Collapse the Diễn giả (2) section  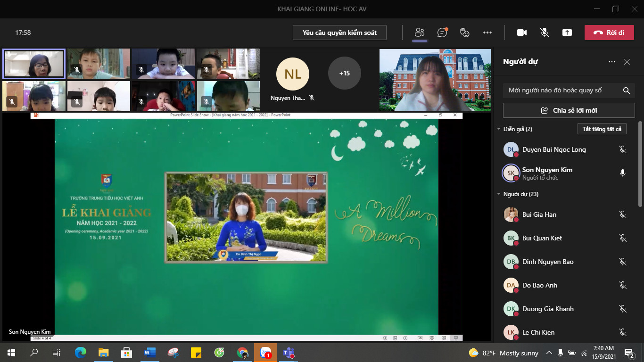click(x=499, y=129)
